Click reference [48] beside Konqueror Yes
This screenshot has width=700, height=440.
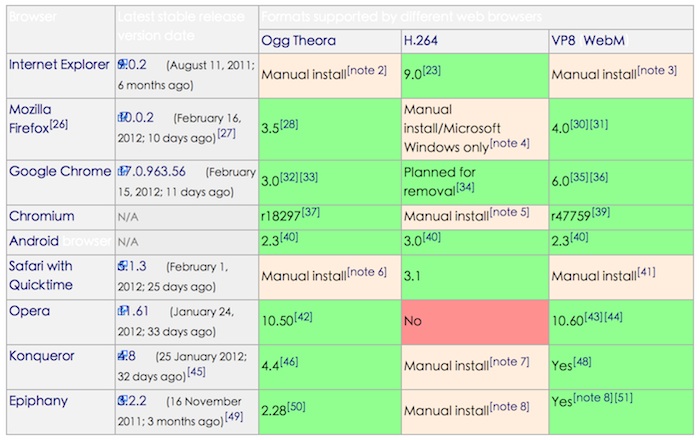click(x=582, y=362)
